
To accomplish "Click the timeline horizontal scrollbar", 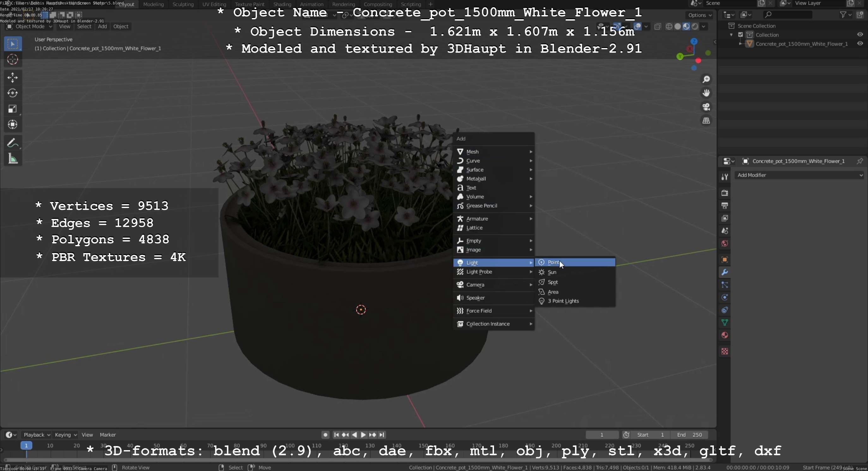I will (x=358, y=460).
